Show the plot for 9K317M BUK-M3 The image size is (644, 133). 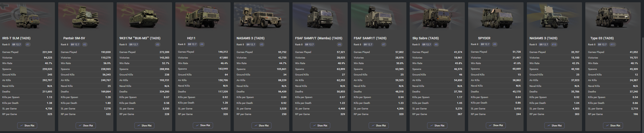144,125
